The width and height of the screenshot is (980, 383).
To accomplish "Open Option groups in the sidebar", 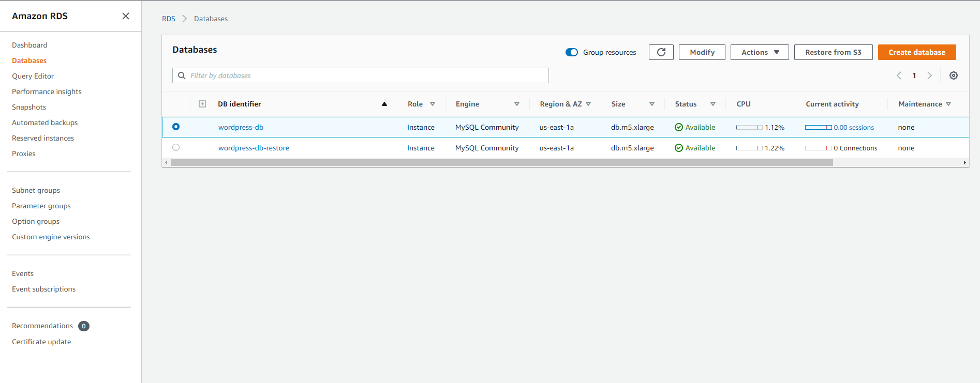I will point(36,221).
